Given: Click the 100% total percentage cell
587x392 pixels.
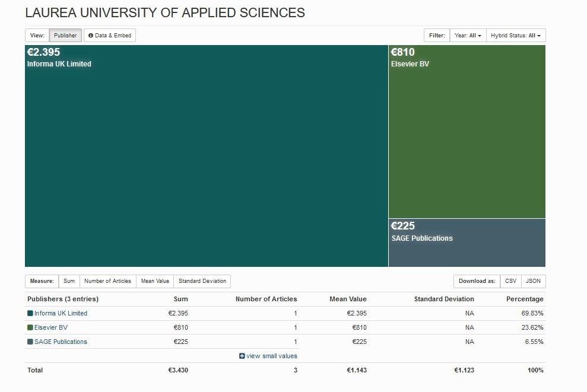Looking at the screenshot, I should click(x=536, y=370).
